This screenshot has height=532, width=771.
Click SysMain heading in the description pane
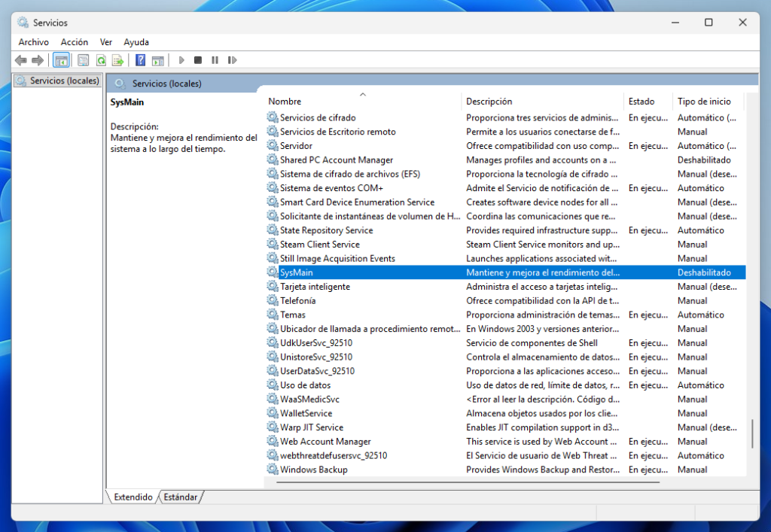pyautogui.click(x=126, y=102)
